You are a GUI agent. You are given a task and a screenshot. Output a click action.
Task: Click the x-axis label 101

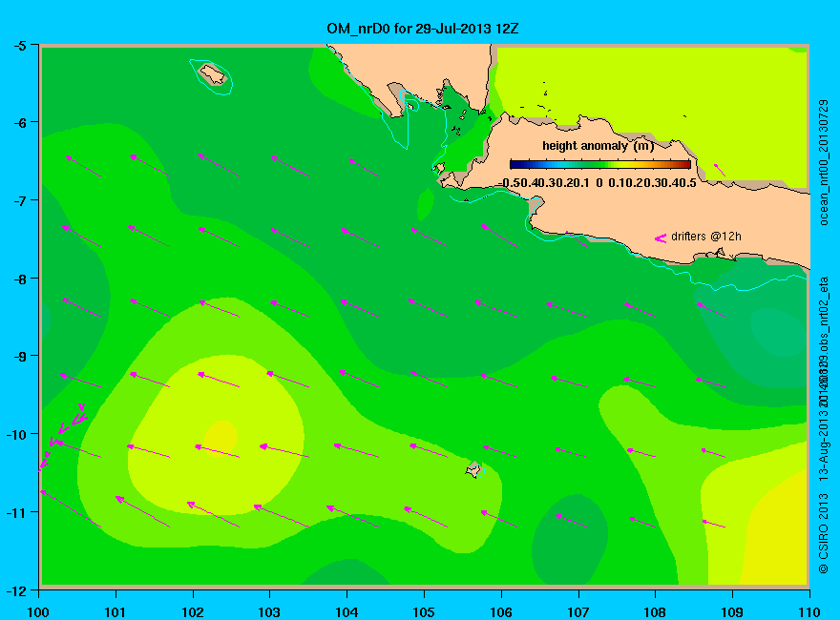[x=115, y=612]
